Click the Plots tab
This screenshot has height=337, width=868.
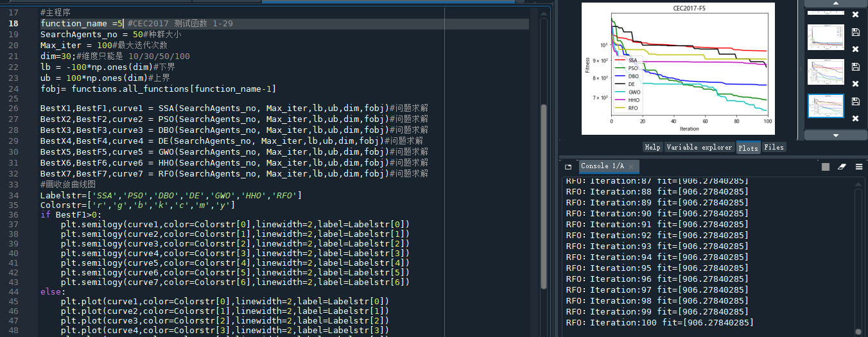tap(748, 148)
